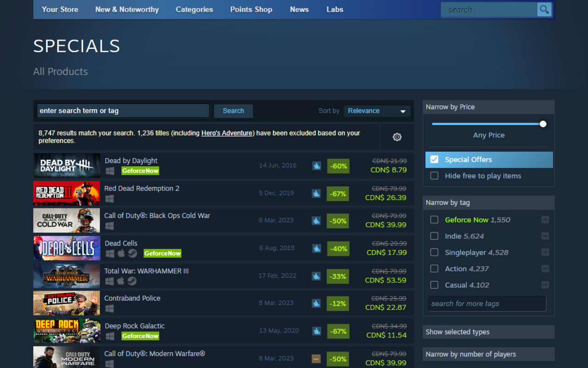The width and height of the screenshot is (588, 368).
Task: Open the Labs tab
Action: (x=335, y=9)
